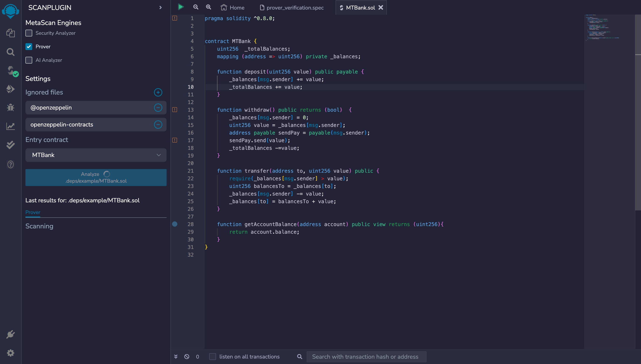This screenshot has height=364, width=641.
Task: Click the editor vertical scrollbar
Action: [x=638, y=113]
